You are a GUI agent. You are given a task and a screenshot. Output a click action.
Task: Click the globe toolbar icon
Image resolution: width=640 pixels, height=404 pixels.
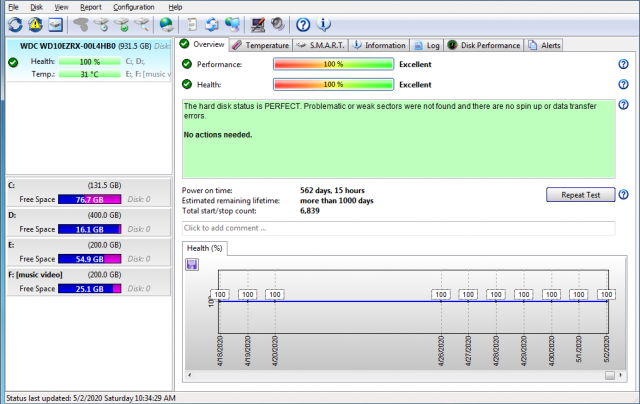tap(166, 24)
